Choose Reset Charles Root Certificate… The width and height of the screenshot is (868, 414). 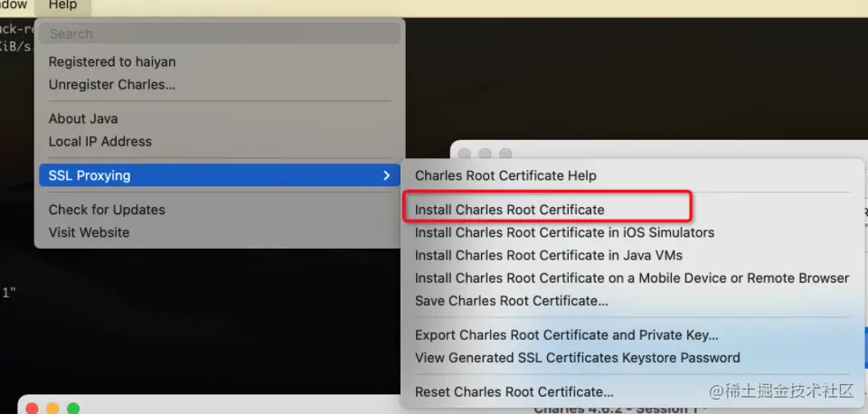[x=632, y=392]
